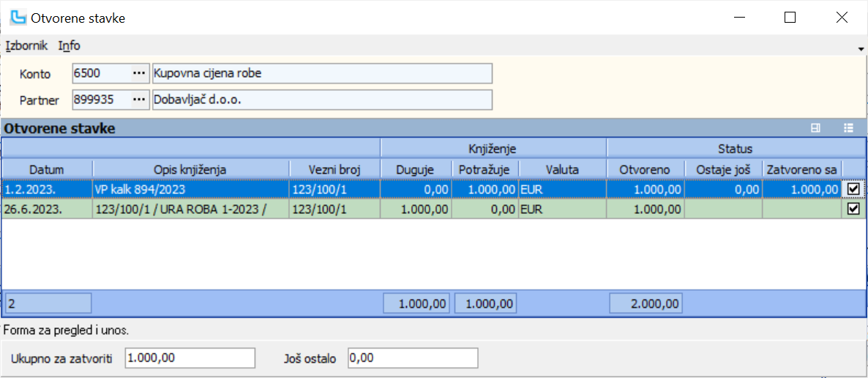Click the Ostaje još column header
This screenshot has height=378, width=868.
(723, 169)
